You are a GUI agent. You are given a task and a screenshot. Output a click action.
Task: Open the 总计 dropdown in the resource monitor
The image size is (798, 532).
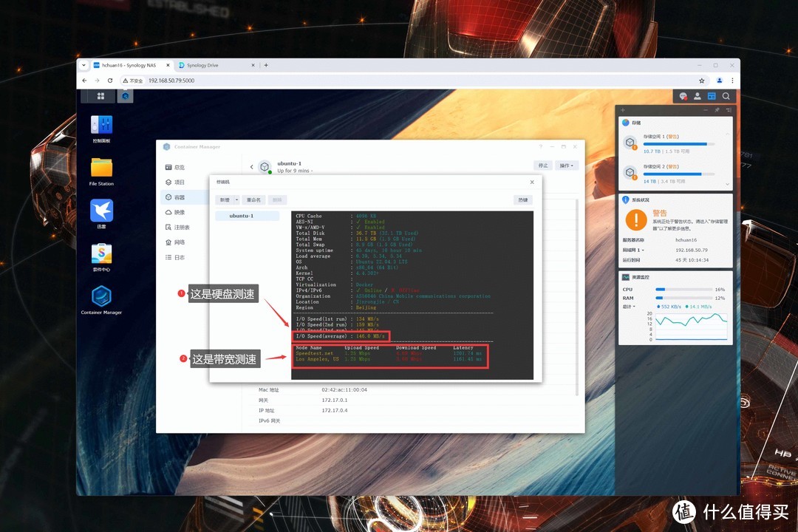coord(629,306)
